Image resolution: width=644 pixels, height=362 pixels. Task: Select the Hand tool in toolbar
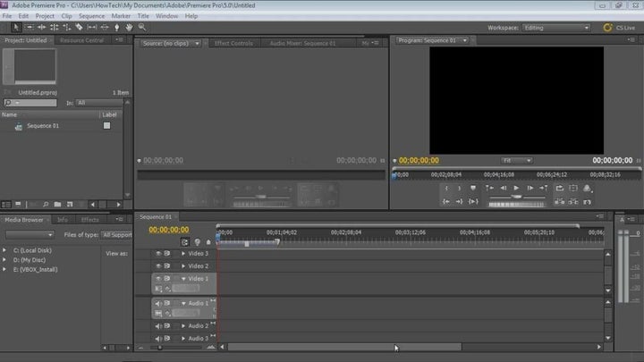tap(129, 28)
